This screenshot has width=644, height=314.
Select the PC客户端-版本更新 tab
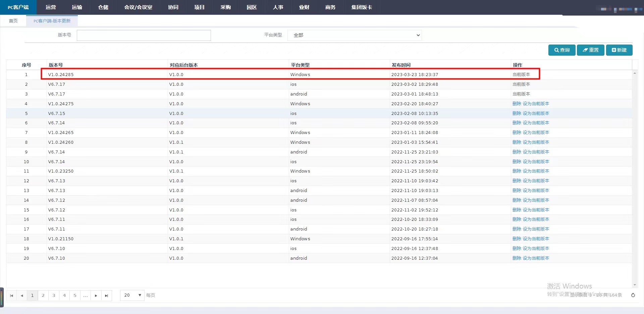(x=52, y=21)
